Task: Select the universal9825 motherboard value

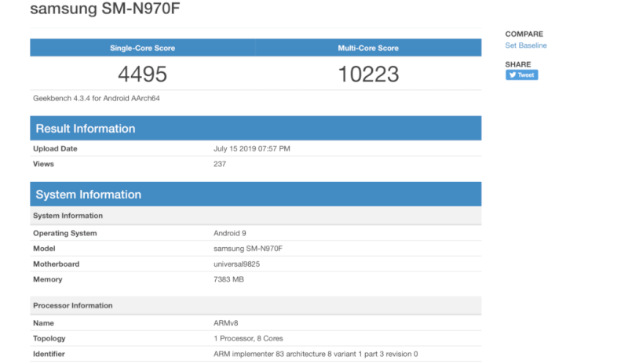Action: click(236, 264)
